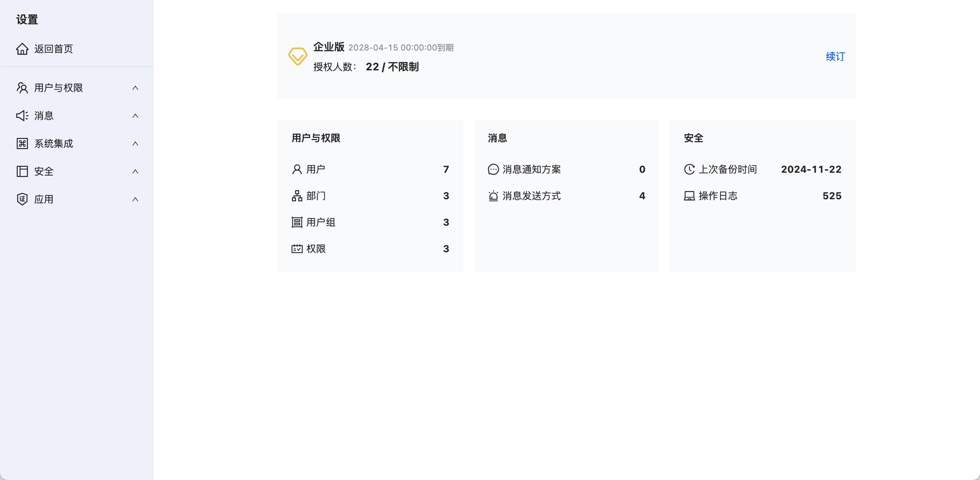Click the 用户与权限 sidebar people icon
Screen dimensions: 980x480
click(x=22, y=88)
